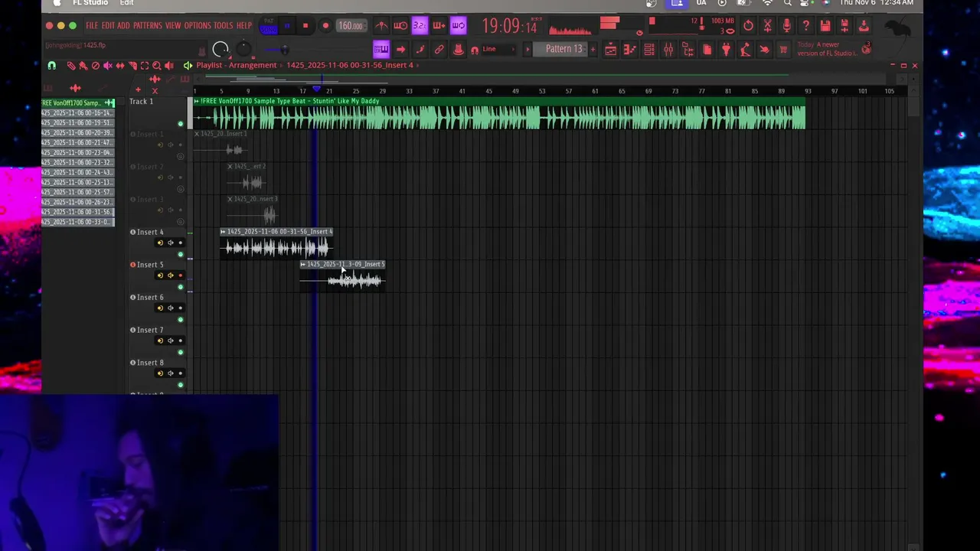Open the help question mark icon

[805, 26]
